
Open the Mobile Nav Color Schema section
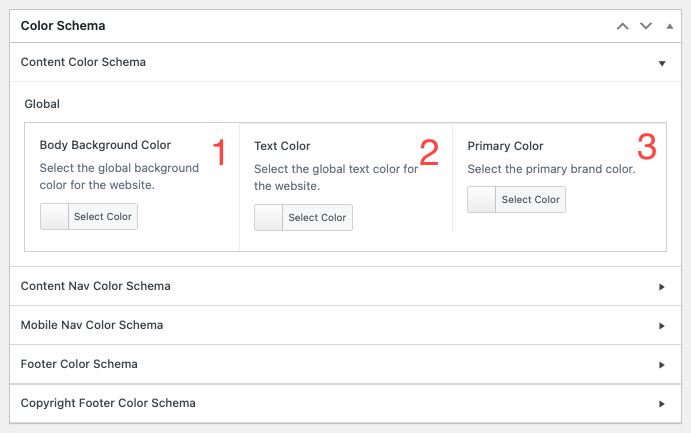[91, 325]
